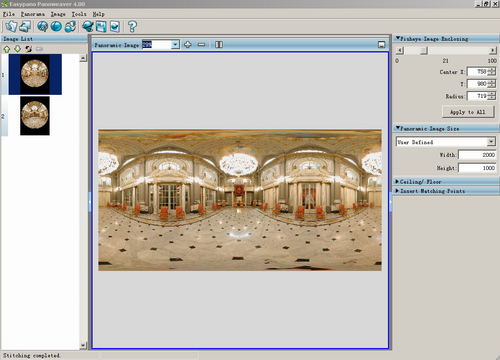Click the globe with wrench toolbar icon

pos(42,26)
